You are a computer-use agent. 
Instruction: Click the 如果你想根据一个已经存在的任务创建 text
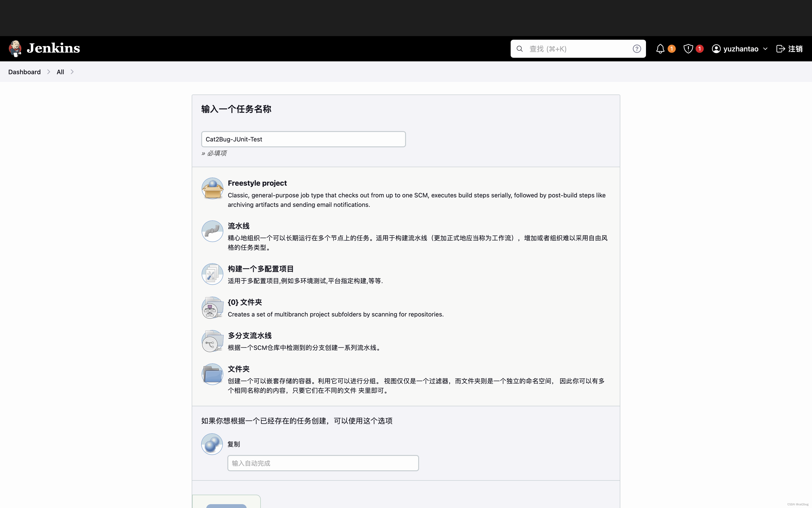pyautogui.click(x=297, y=421)
